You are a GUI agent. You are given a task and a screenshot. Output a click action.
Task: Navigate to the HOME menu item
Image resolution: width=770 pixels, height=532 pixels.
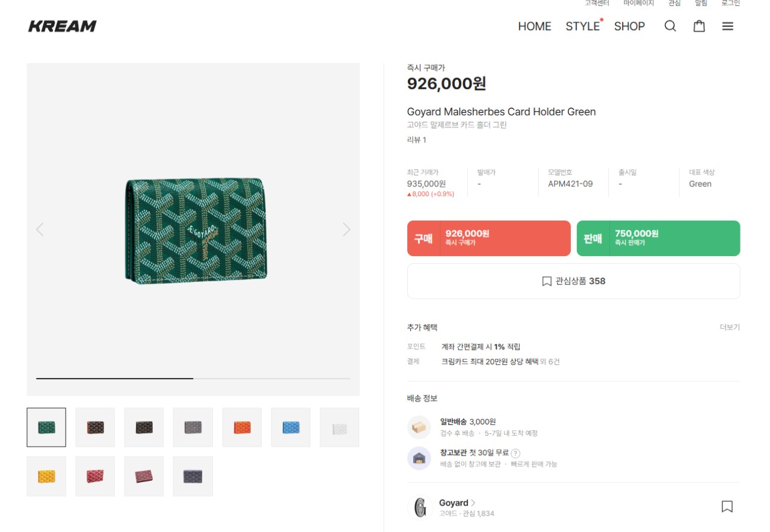click(534, 26)
